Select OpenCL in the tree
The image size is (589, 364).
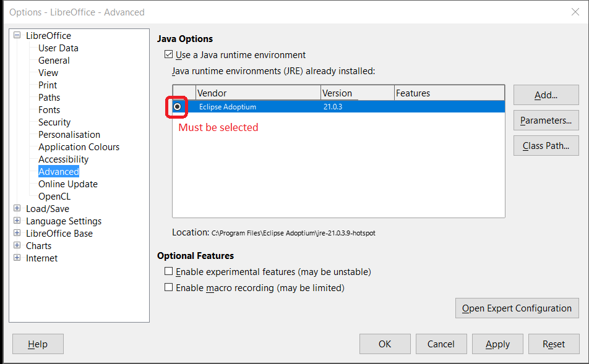54,197
